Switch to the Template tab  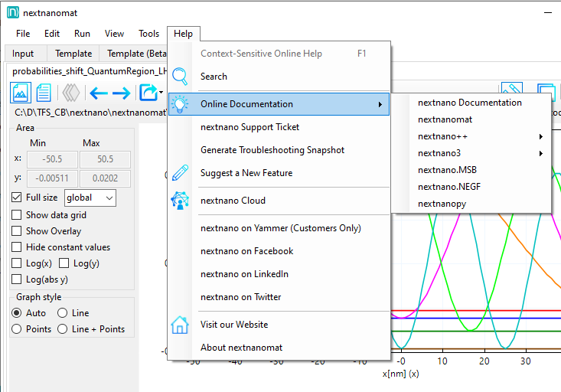click(73, 54)
